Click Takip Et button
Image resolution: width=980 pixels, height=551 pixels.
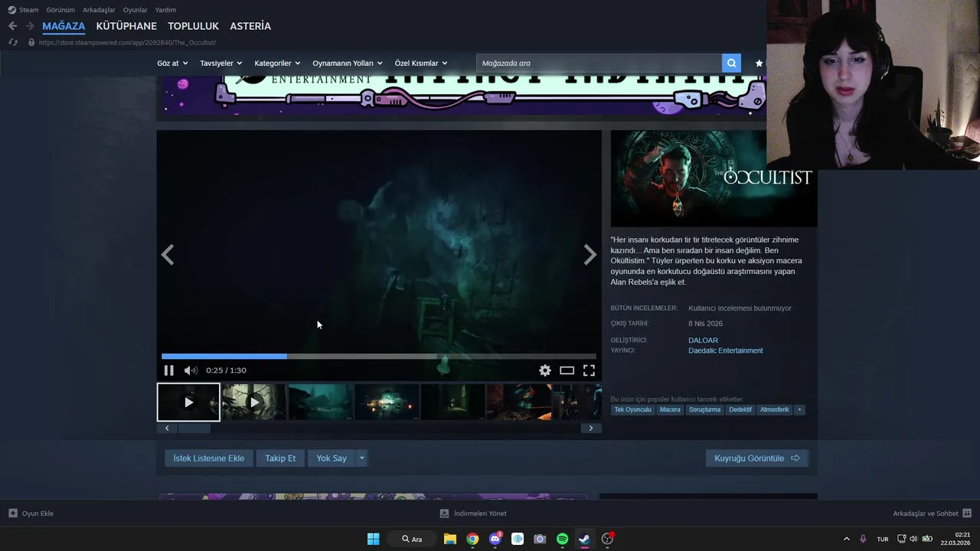pos(280,458)
